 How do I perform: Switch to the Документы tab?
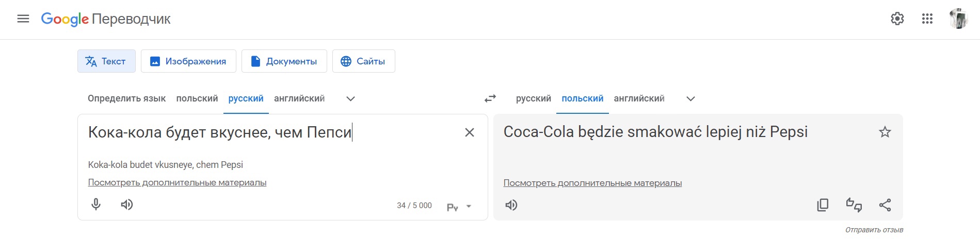[284, 61]
